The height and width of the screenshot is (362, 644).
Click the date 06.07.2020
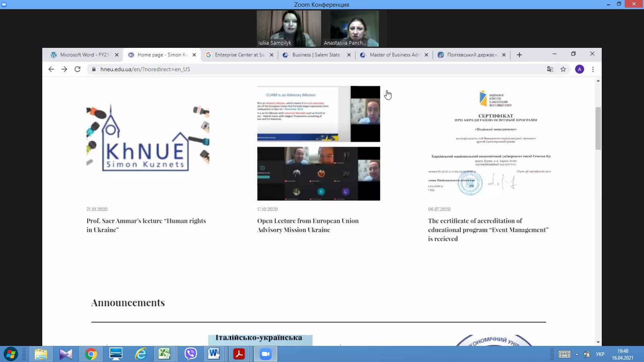(x=439, y=209)
